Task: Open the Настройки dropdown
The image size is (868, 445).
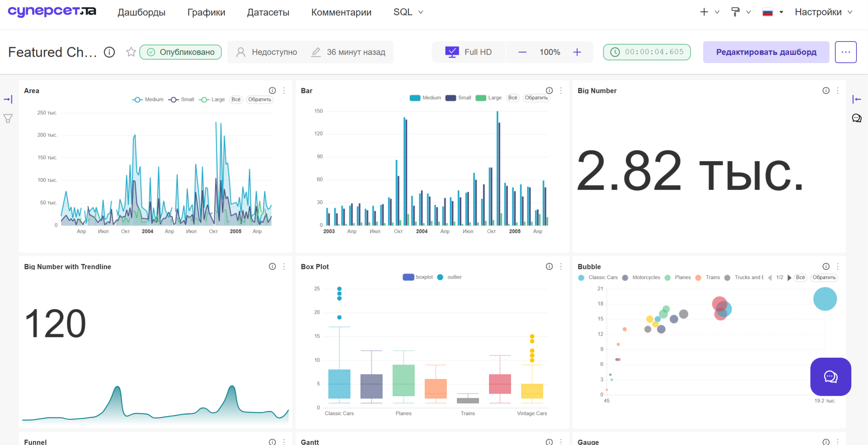Action: 823,12
